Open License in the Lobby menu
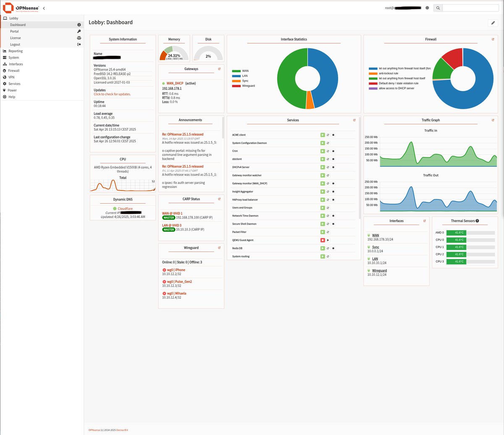504x435 pixels. click(42, 38)
